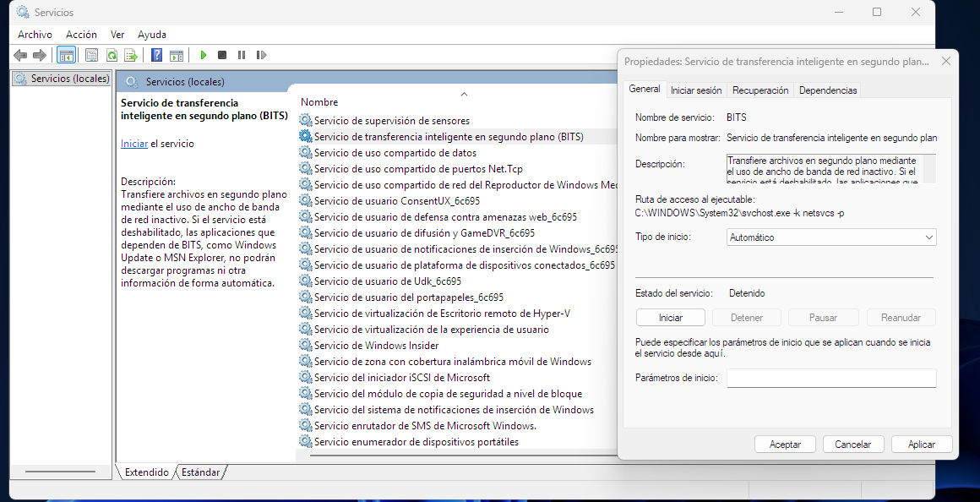This screenshot has height=502, width=980.
Task: Click the Iniciar button in properties dialog
Action: pos(670,318)
